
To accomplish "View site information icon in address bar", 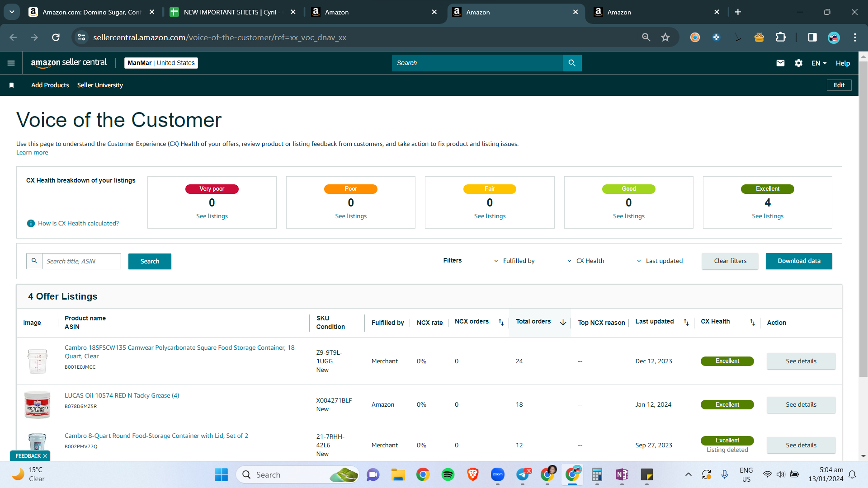I will point(81,38).
